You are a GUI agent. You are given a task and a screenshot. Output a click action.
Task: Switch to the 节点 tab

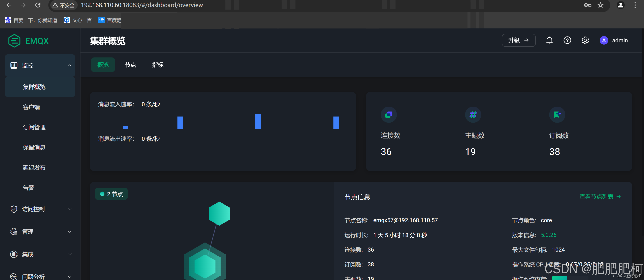130,65
